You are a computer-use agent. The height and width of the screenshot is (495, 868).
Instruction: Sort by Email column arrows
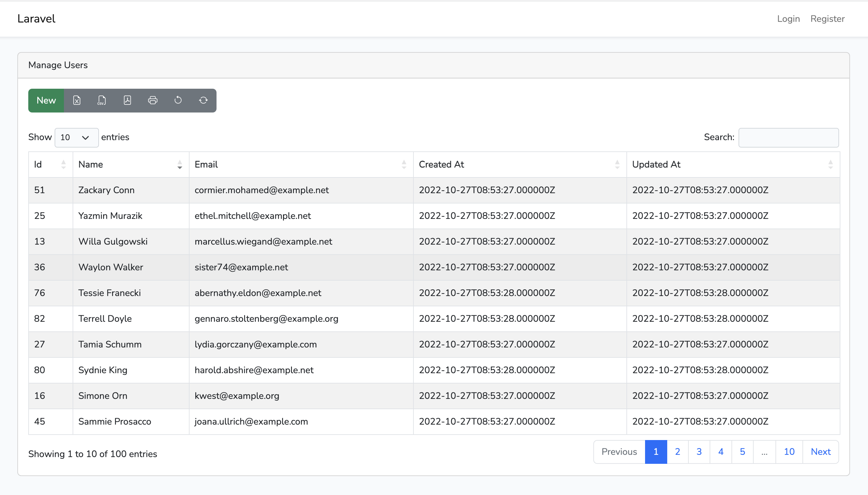(x=403, y=165)
